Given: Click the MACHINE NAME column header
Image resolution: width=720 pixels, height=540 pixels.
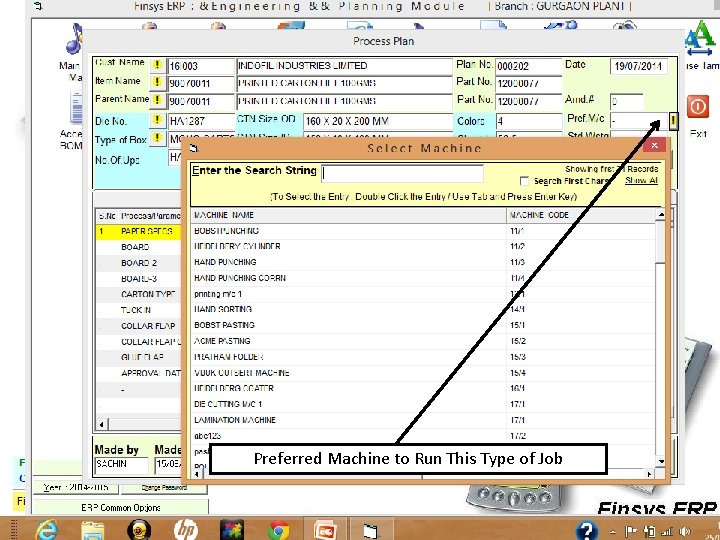Looking at the screenshot, I should pyautogui.click(x=349, y=215).
